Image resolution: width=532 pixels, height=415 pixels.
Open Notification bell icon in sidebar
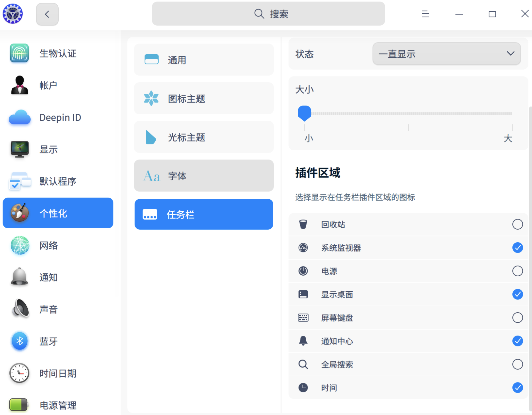(19, 277)
